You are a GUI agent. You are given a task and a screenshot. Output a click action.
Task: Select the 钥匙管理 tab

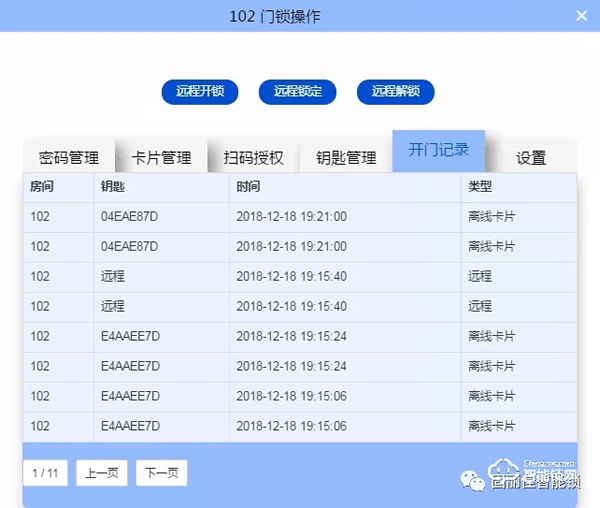346,157
